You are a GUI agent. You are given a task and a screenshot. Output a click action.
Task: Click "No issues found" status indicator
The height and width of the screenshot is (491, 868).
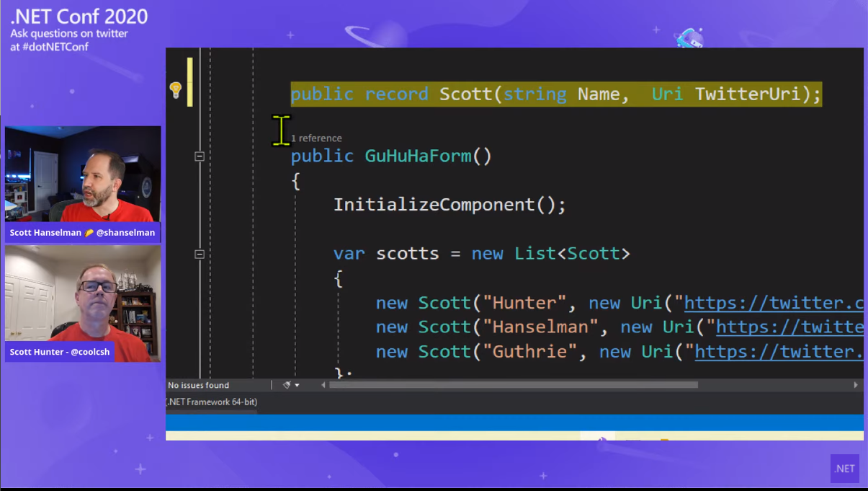point(198,385)
